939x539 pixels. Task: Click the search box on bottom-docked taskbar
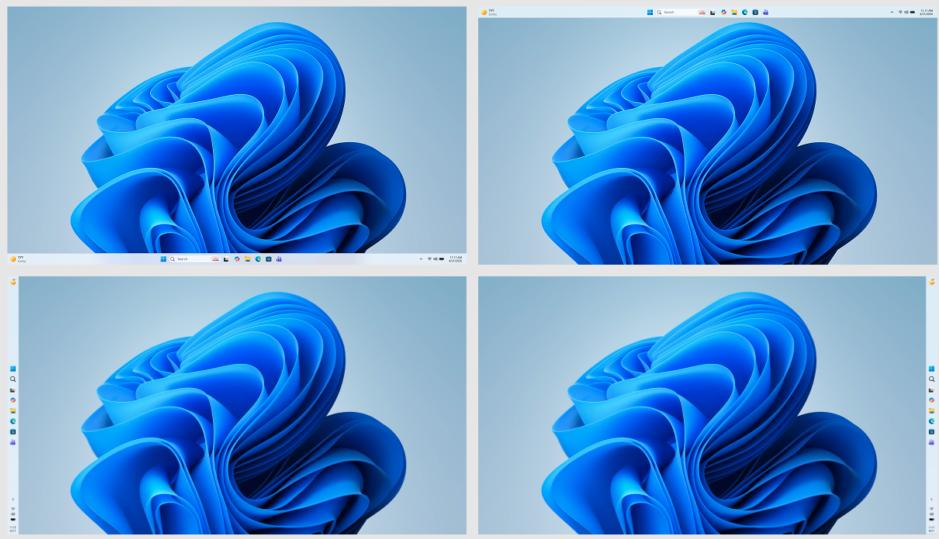point(194,259)
